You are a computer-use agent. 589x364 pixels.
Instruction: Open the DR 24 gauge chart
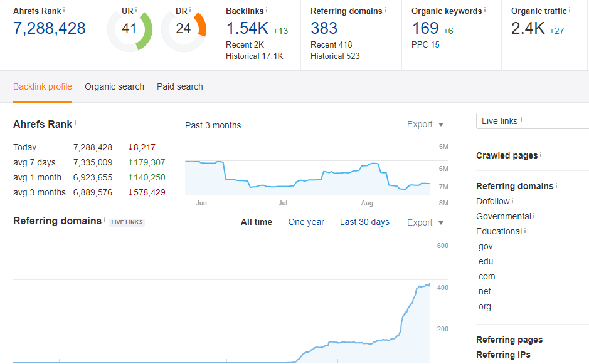tap(184, 29)
